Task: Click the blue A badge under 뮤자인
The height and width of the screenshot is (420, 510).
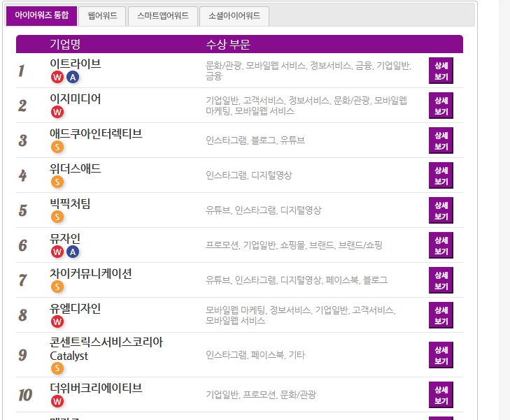Action: (73, 252)
